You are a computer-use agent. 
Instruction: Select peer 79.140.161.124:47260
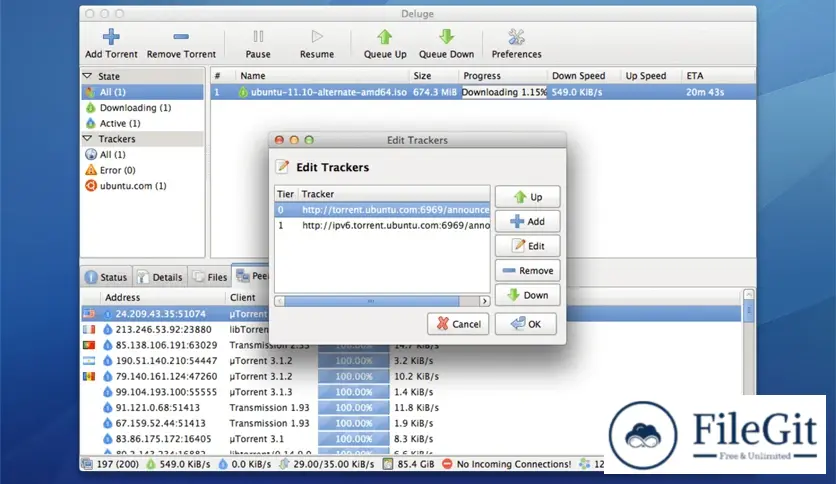tap(166, 376)
